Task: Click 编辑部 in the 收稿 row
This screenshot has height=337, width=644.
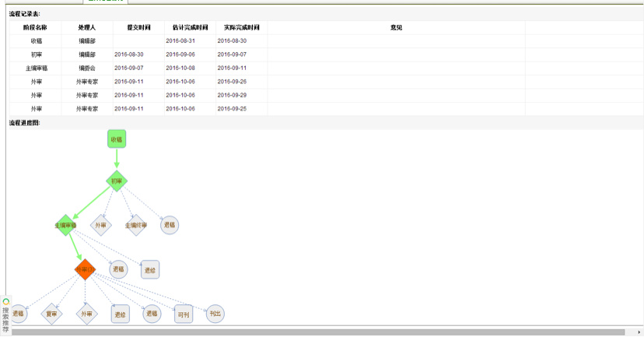Action: (x=87, y=41)
